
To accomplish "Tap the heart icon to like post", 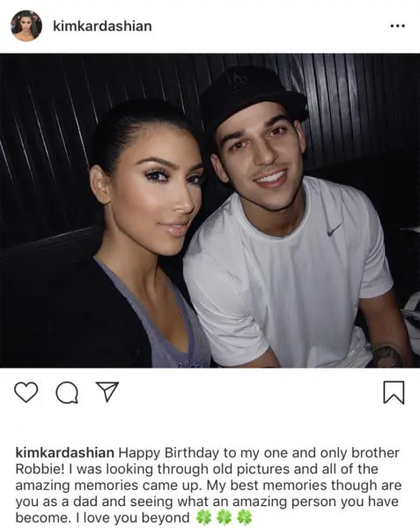I will 26,392.
